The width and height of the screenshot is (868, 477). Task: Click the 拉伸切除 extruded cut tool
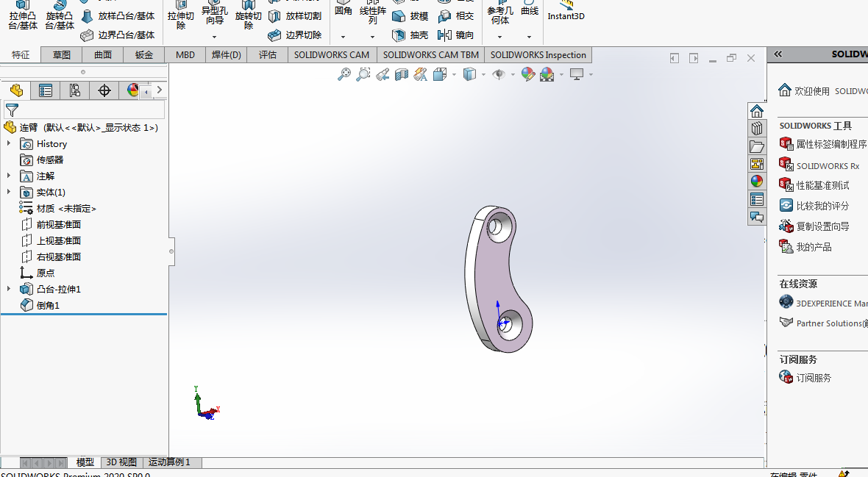click(180, 13)
